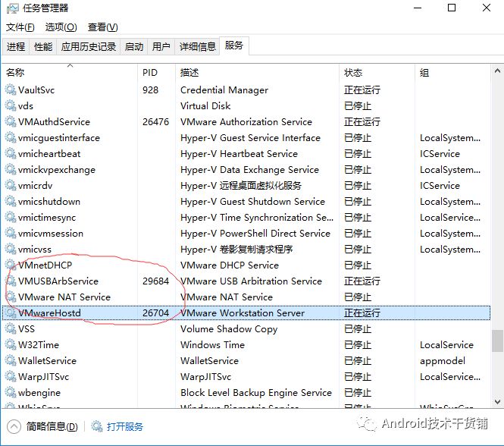Switch to the 启动 tab
Screen dimensions: 504x446
134,47
